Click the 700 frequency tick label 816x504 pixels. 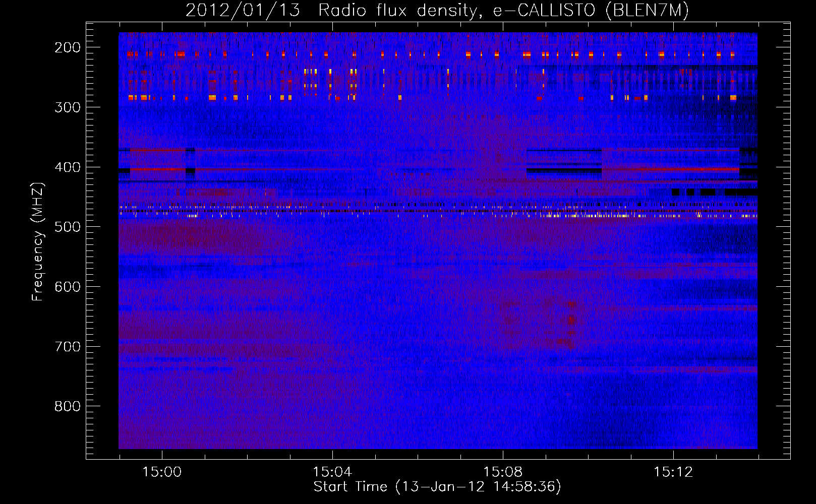[x=68, y=347]
